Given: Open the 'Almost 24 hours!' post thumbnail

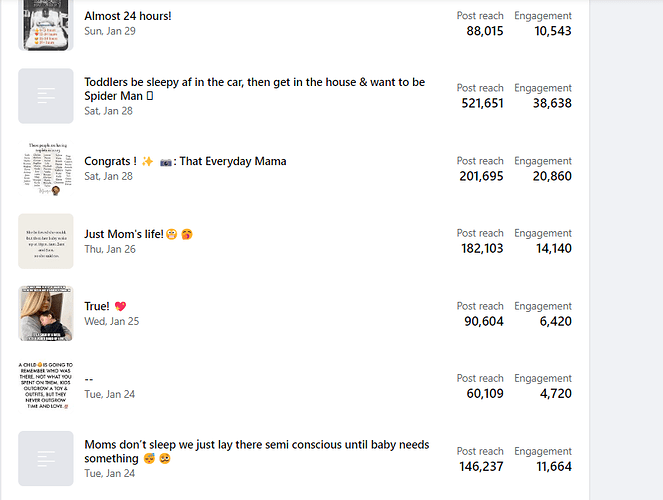Looking at the screenshot, I should (46, 25).
